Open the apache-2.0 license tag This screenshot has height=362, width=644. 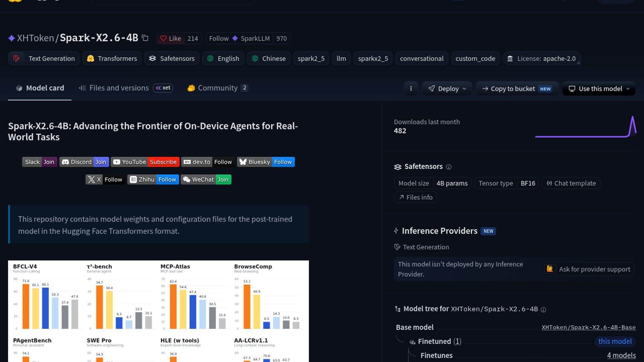(x=541, y=58)
